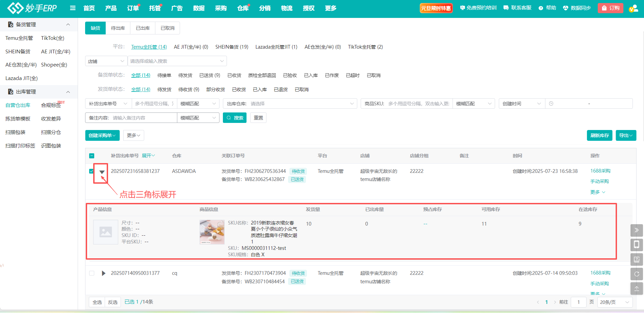The image size is (644, 313).
Task: Open the 20条/页 page size dropdown
Action: point(614,302)
